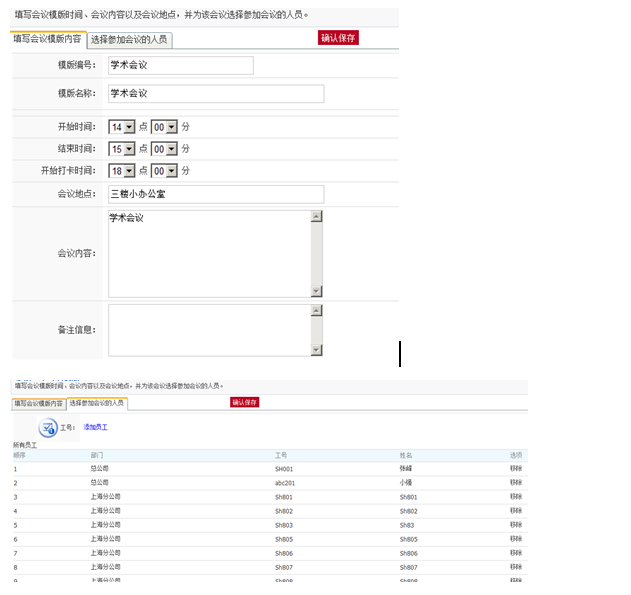The height and width of the screenshot is (595, 631).
Task: Select the 填写会议模版内容 tab in the form panel
Action: tap(48, 39)
